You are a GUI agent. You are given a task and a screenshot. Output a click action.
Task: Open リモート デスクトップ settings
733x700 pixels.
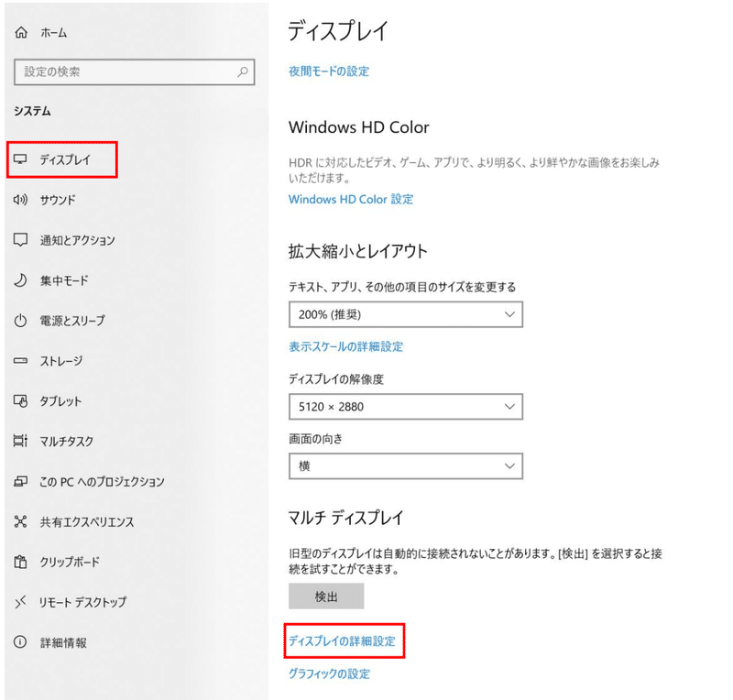coord(82,602)
